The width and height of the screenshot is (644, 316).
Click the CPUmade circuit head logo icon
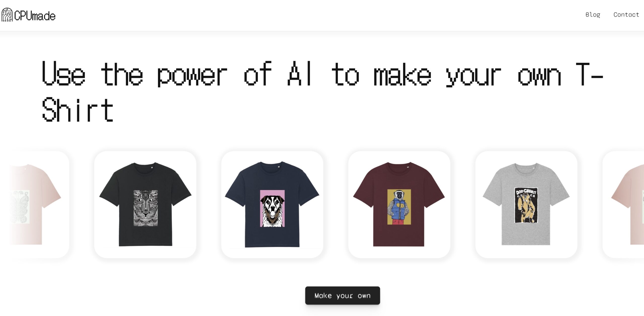pos(7,15)
